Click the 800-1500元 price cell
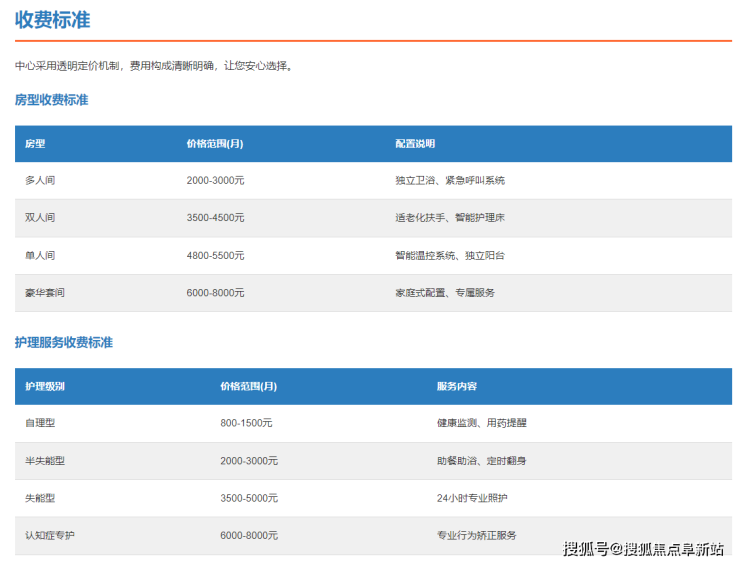Screen dimensions: 740x565 (246, 423)
